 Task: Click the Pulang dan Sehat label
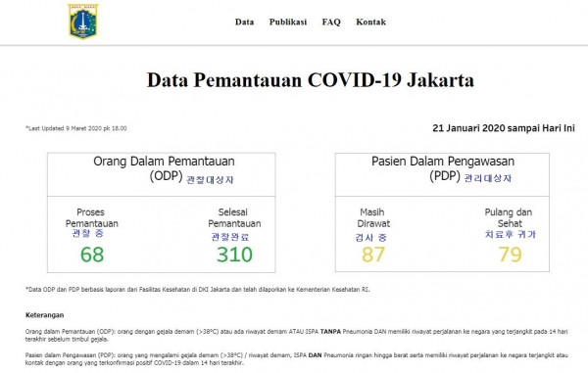[509, 217]
